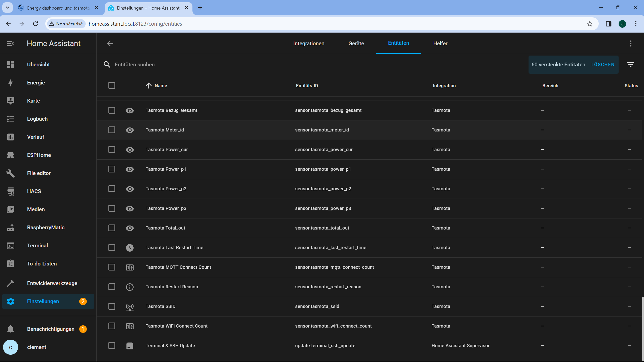Open the entity filter menu
Image resolution: width=644 pixels, height=362 pixels.
(630, 65)
